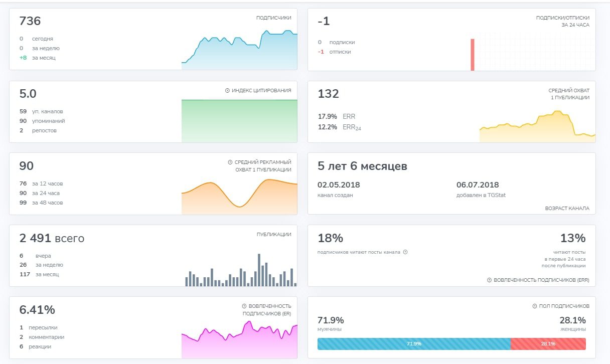Click the 'уп. каналов' mentions count

(x=48, y=111)
